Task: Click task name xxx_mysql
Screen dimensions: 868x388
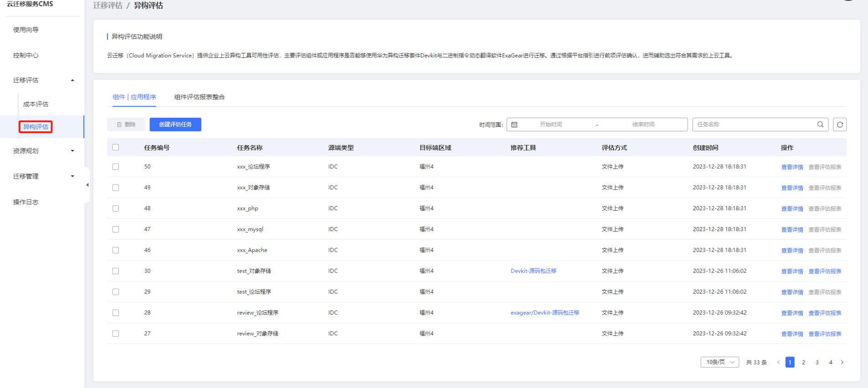Action: (250, 229)
